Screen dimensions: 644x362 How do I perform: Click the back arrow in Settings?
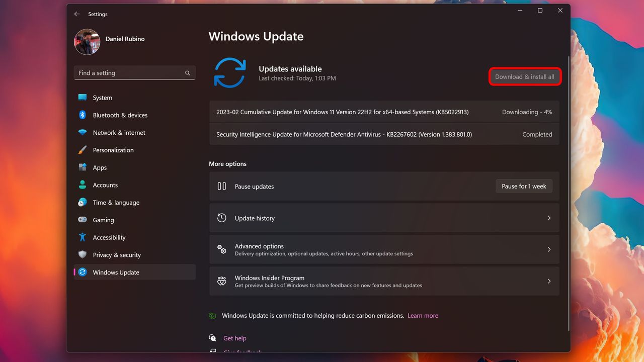point(77,14)
